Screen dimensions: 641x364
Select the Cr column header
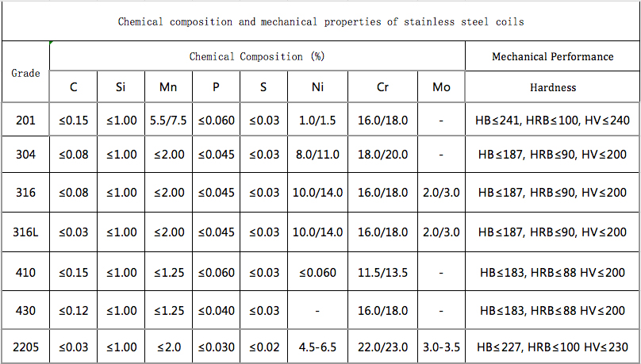click(382, 87)
